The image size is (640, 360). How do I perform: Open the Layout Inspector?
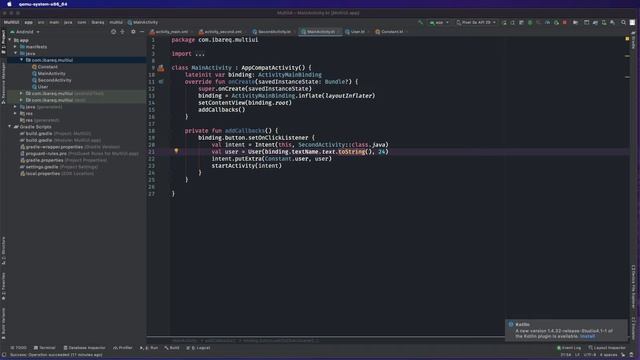click(x=607, y=348)
